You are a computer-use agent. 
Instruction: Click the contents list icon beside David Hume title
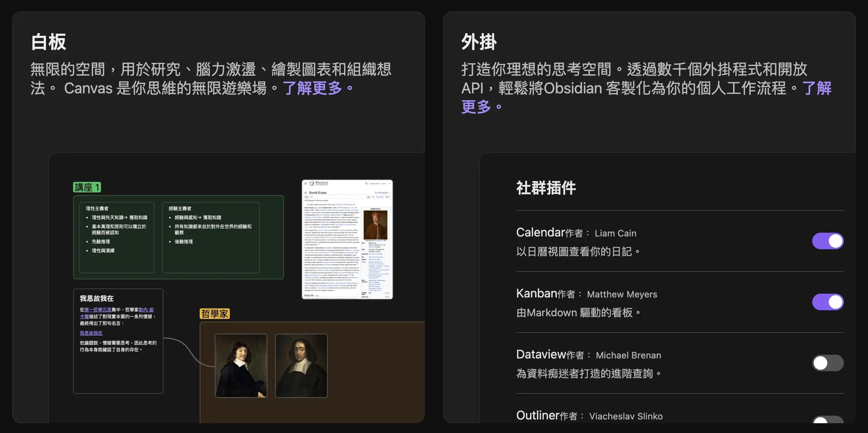306,193
